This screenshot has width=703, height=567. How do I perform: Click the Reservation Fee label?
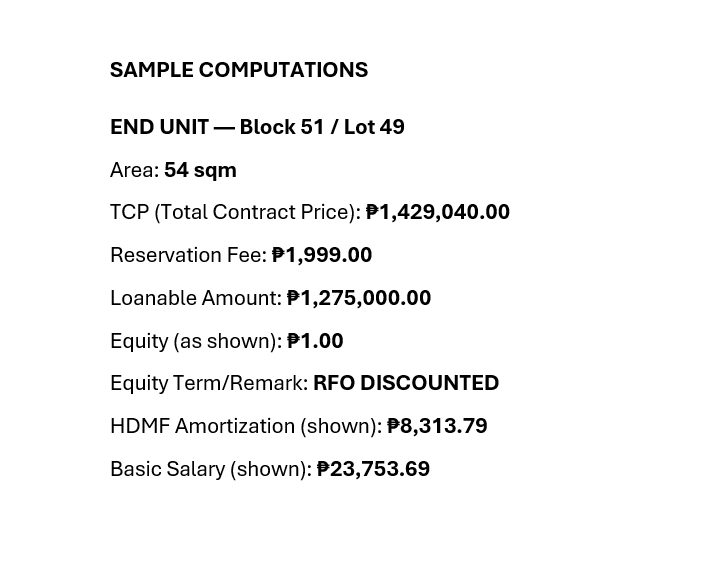click(x=188, y=255)
